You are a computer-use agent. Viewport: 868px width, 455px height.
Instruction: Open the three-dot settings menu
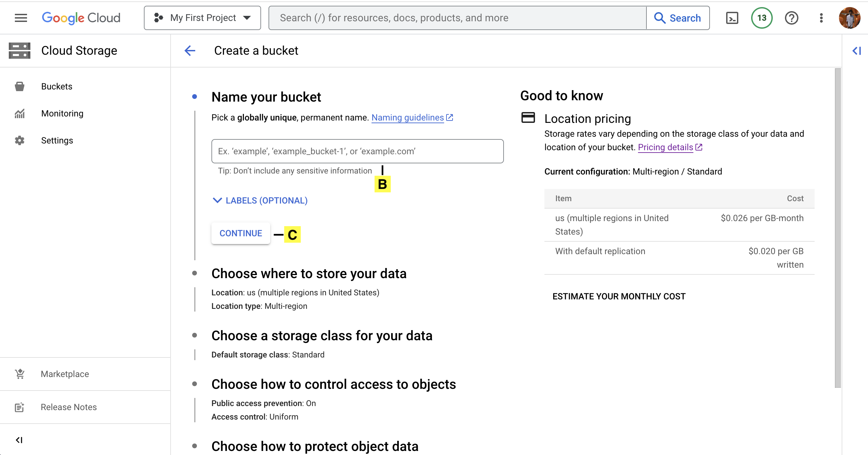pyautogui.click(x=821, y=18)
